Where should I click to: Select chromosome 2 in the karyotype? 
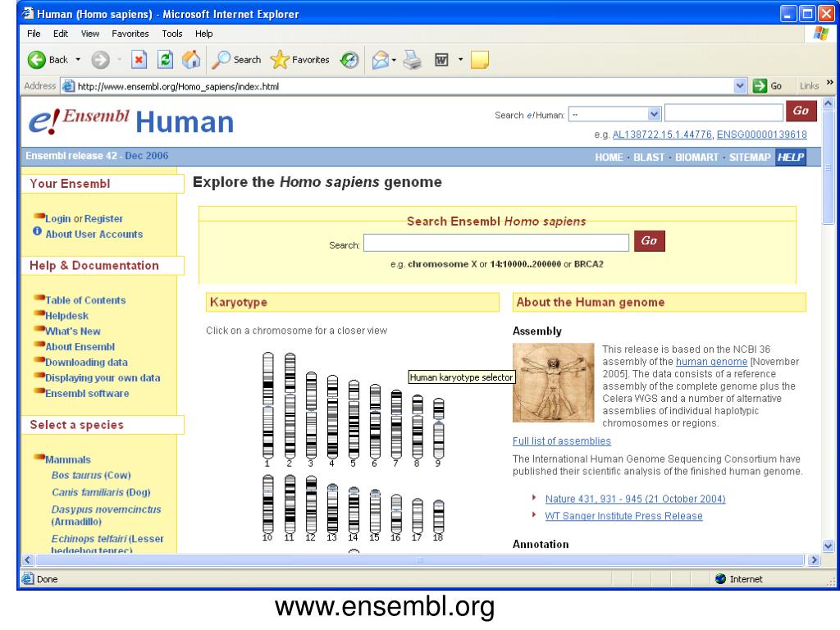tap(290, 405)
